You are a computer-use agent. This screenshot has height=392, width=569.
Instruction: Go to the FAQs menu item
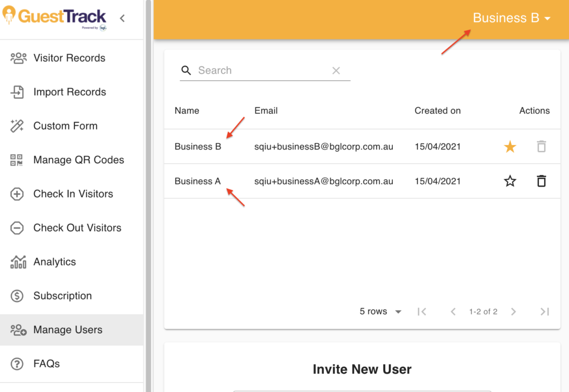pyautogui.click(x=47, y=364)
